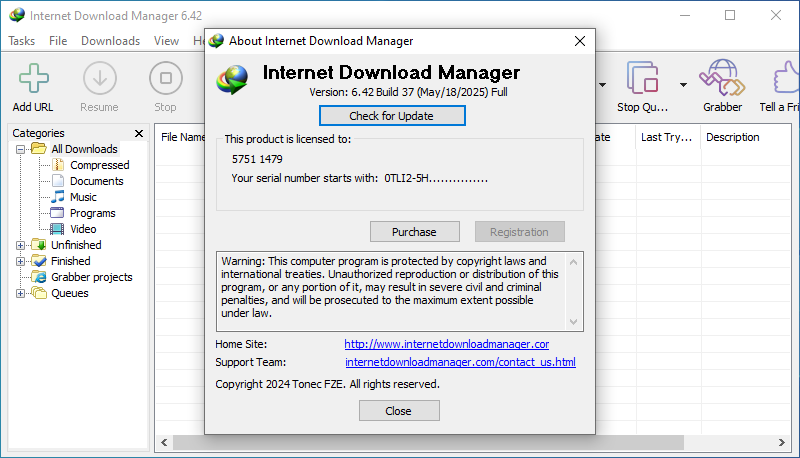800x458 pixels.
Task: Click the Check for Update button
Action: pyautogui.click(x=392, y=116)
